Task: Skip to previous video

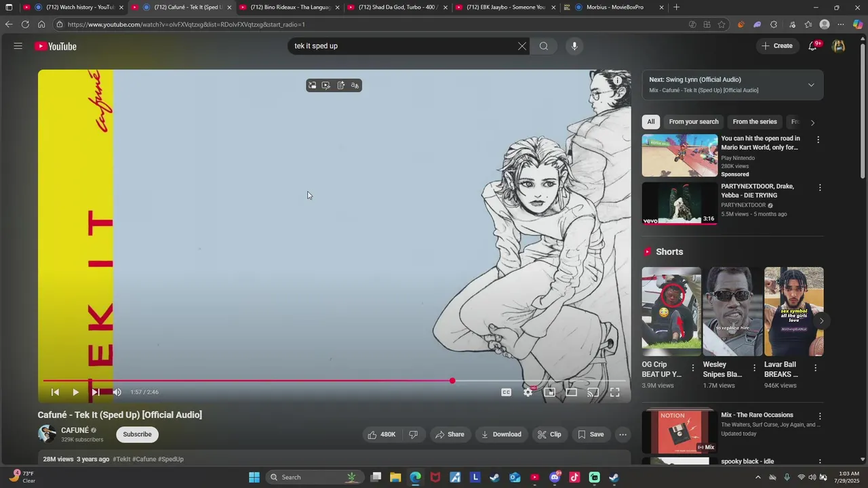Action: click(x=55, y=392)
